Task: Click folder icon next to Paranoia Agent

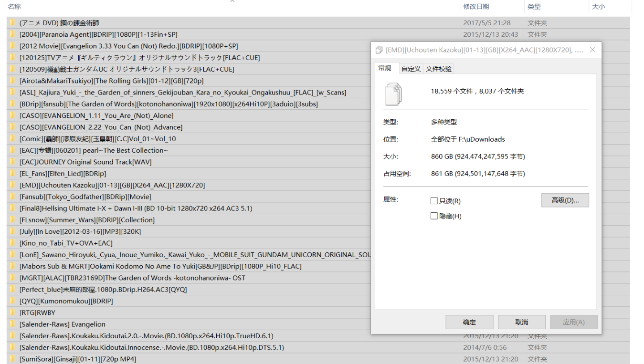Action: point(13,34)
